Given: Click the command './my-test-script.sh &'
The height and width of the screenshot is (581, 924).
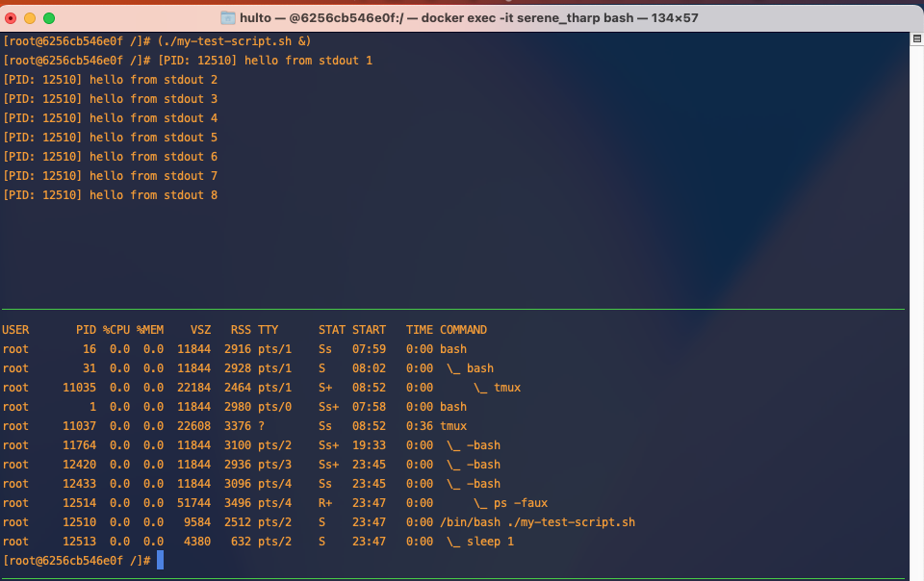Looking at the screenshot, I should click(x=235, y=41).
